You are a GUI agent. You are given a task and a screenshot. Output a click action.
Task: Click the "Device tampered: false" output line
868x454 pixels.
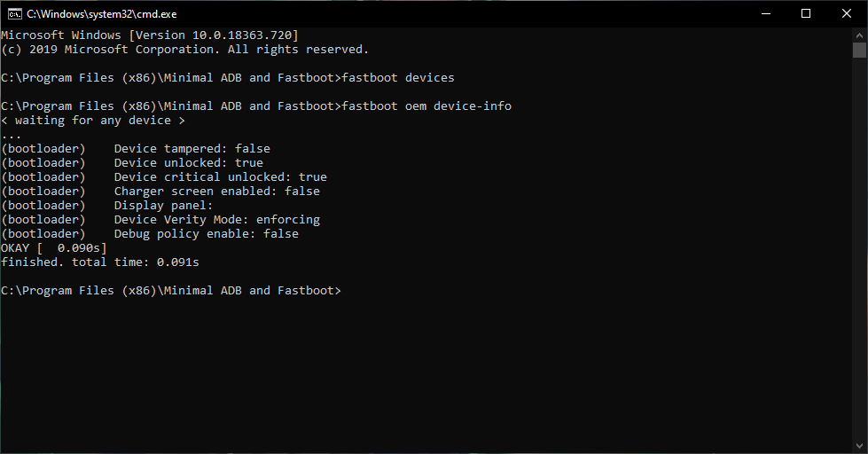pos(192,149)
